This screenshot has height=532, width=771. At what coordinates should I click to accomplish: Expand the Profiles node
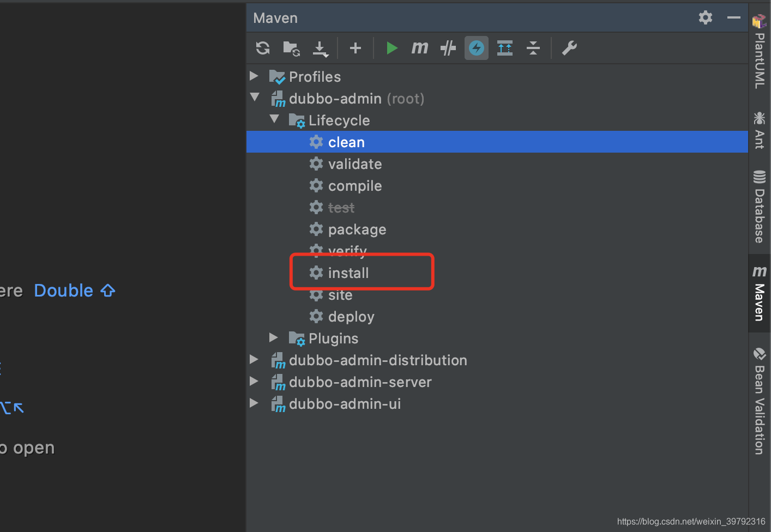click(x=254, y=76)
